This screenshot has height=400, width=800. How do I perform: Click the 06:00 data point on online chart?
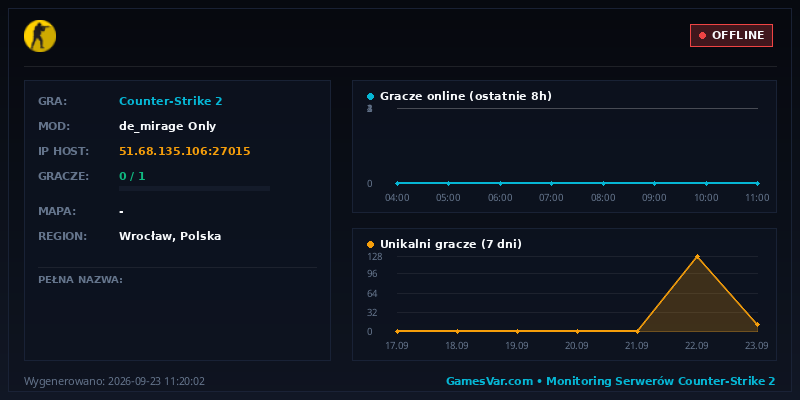tap(500, 183)
